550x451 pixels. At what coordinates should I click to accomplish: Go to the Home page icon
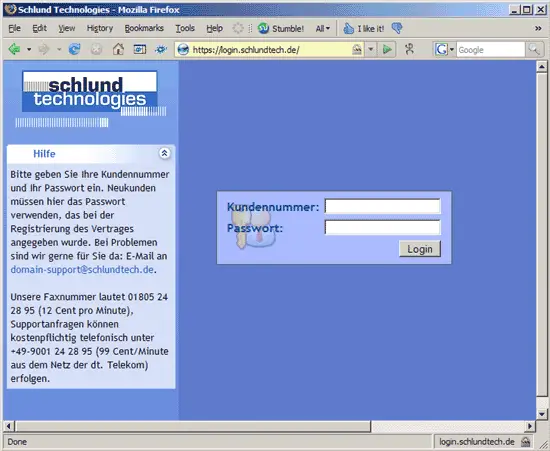click(118, 49)
